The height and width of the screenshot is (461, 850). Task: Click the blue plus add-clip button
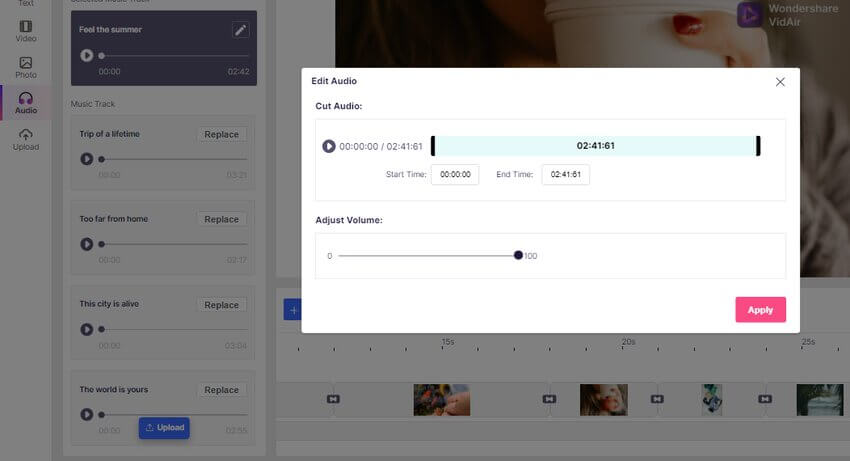pos(293,310)
